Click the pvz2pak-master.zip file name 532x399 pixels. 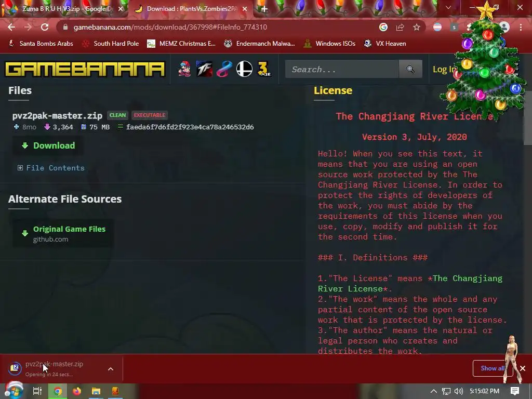[57, 116]
